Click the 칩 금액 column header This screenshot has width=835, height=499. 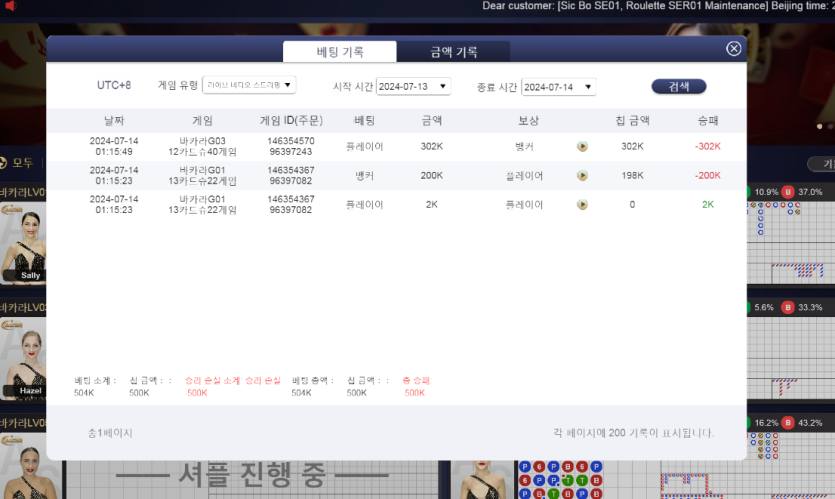(x=632, y=120)
